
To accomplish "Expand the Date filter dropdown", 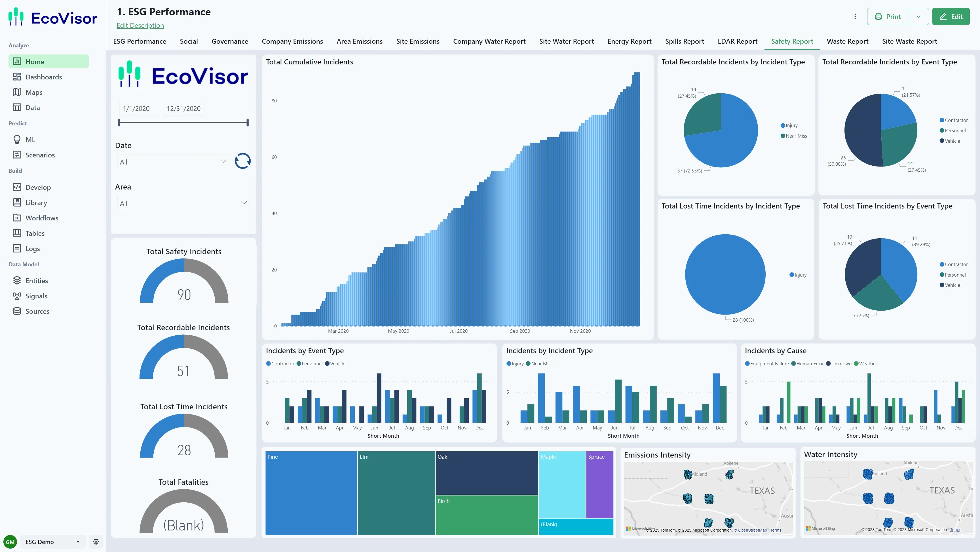I will tap(223, 161).
